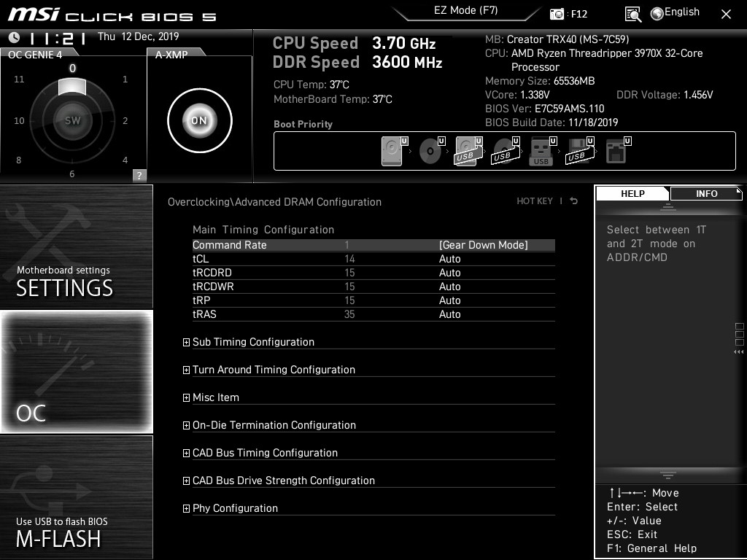Expand On-Die Termination Configuration
The width and height of the screenshot is (747, 560).
click(186, 425)
